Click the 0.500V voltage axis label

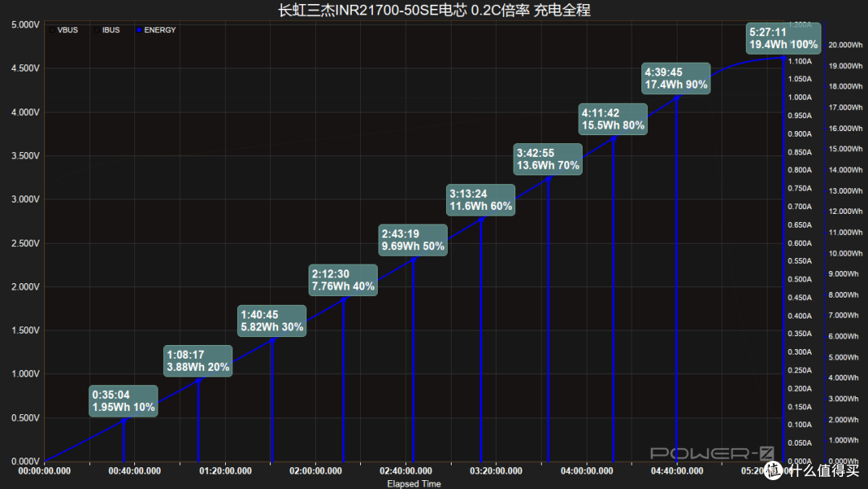tap(26, 417)
